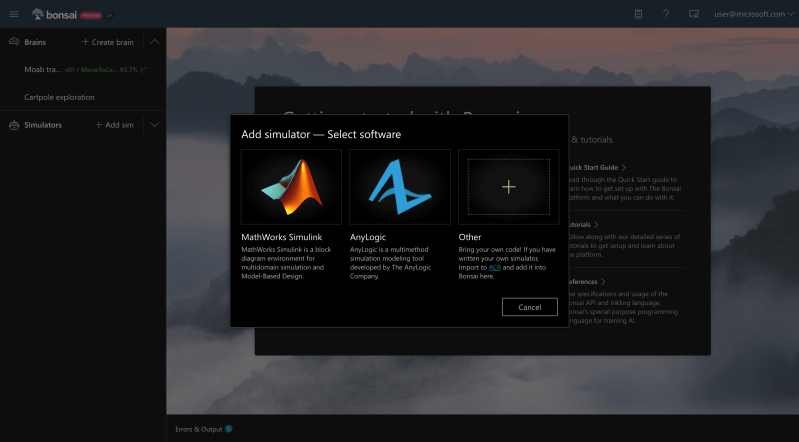
Task: Click the Preview badge next to bonsai
Action: click(91, 15)
